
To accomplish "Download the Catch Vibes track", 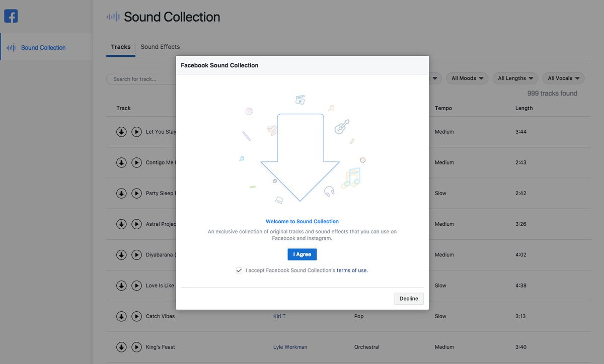I will click(x=121, y=316).
